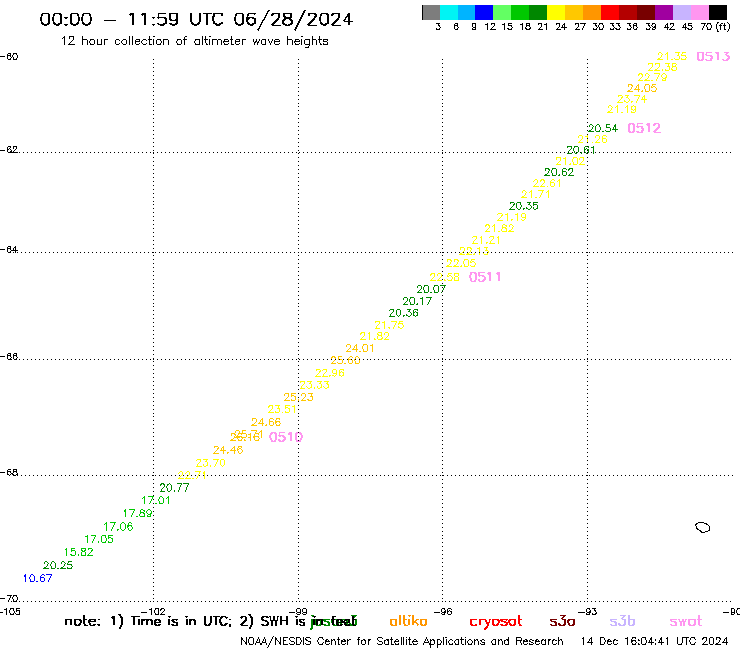Click the green value 20.25

[x=58, y=565]
